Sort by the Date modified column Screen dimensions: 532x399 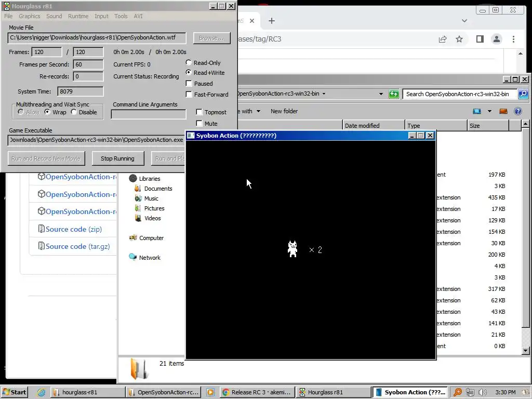(x=374, y=126)
